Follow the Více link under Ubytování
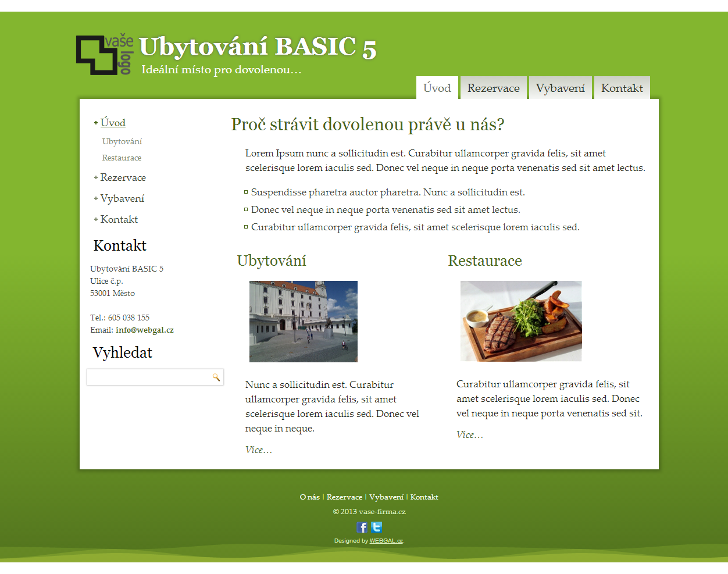Image resolution: width=728 pixels, height=574 pixels. coord(258,450)
